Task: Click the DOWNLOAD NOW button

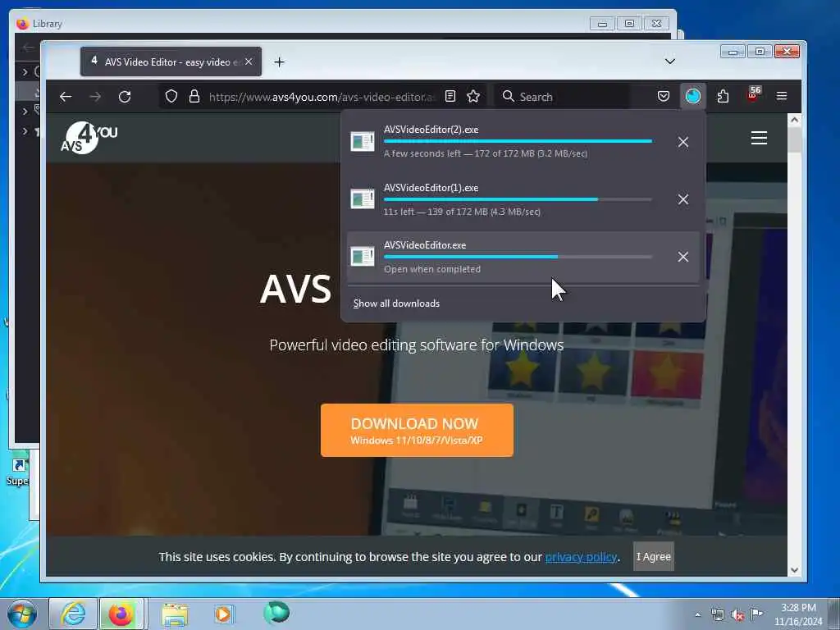Action: 417,430
